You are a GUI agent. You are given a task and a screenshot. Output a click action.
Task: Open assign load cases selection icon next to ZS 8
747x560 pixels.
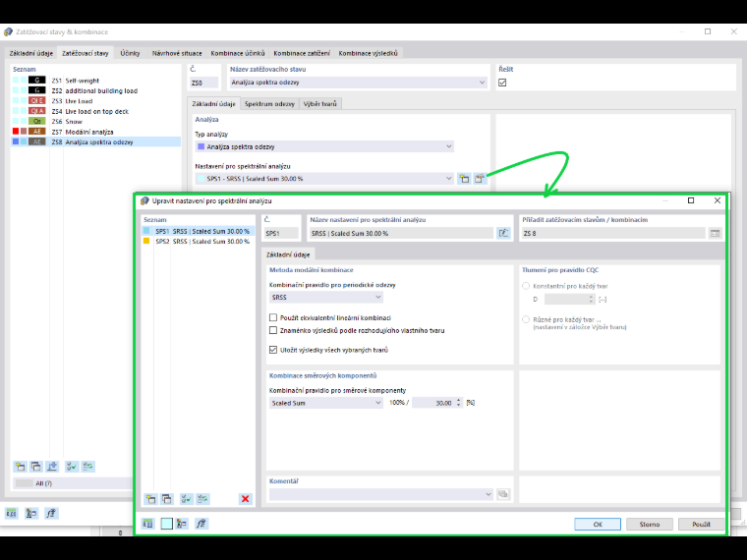[x=715, y=233]
